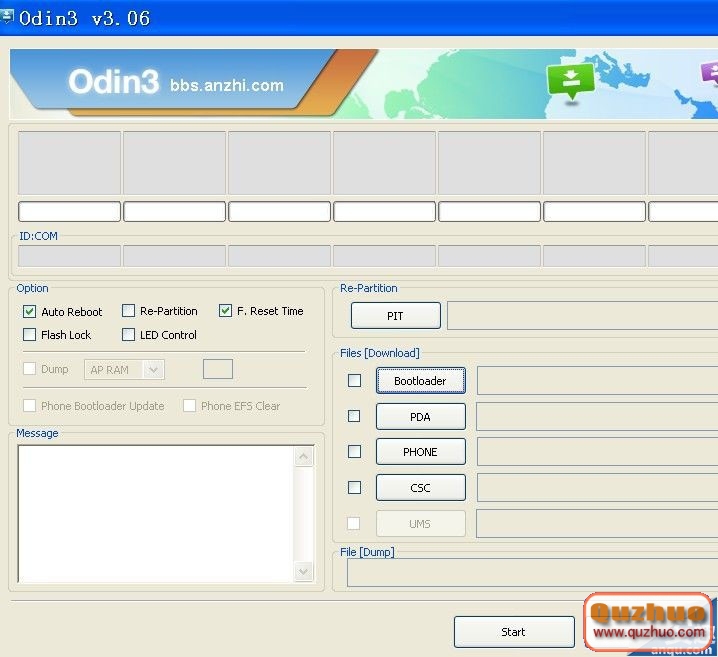Turn on the LED Control checkbox
The image size is (718, 657).
tap(128, 335)
